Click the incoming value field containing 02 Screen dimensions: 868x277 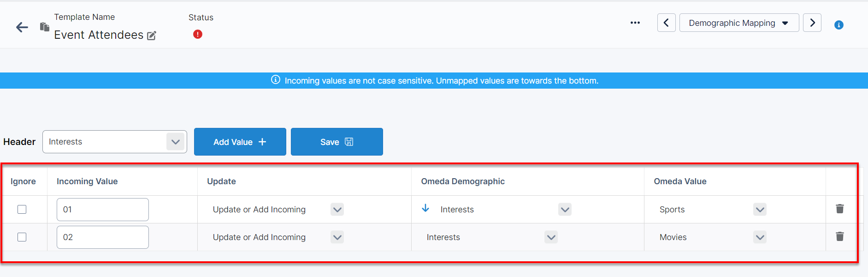(102, 237)
